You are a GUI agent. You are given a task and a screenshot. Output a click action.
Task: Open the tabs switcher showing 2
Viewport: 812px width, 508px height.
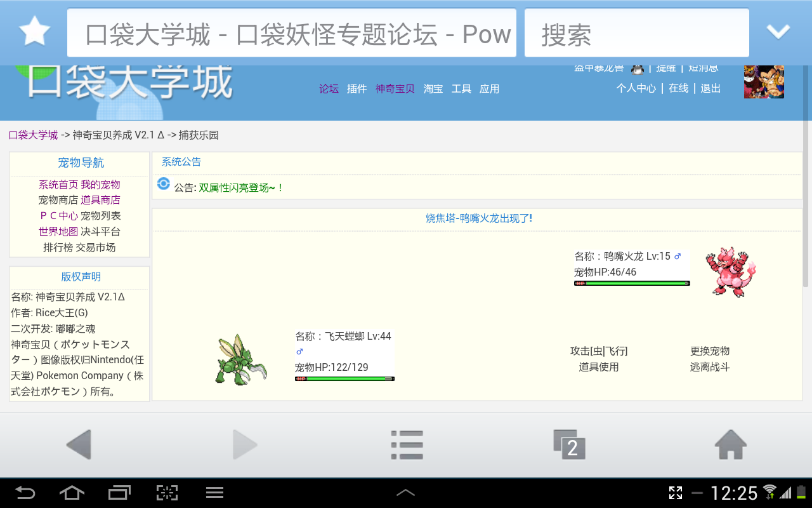[569, 444]
